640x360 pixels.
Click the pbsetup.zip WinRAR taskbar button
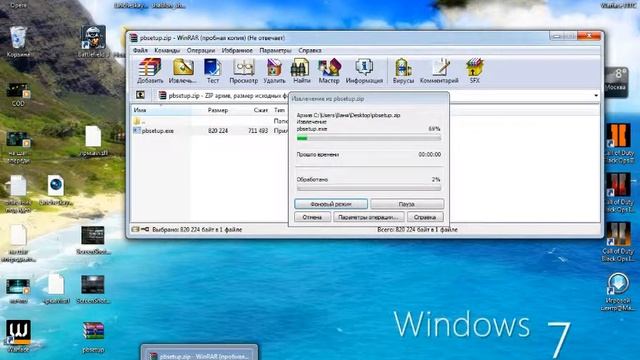(199, 353)
